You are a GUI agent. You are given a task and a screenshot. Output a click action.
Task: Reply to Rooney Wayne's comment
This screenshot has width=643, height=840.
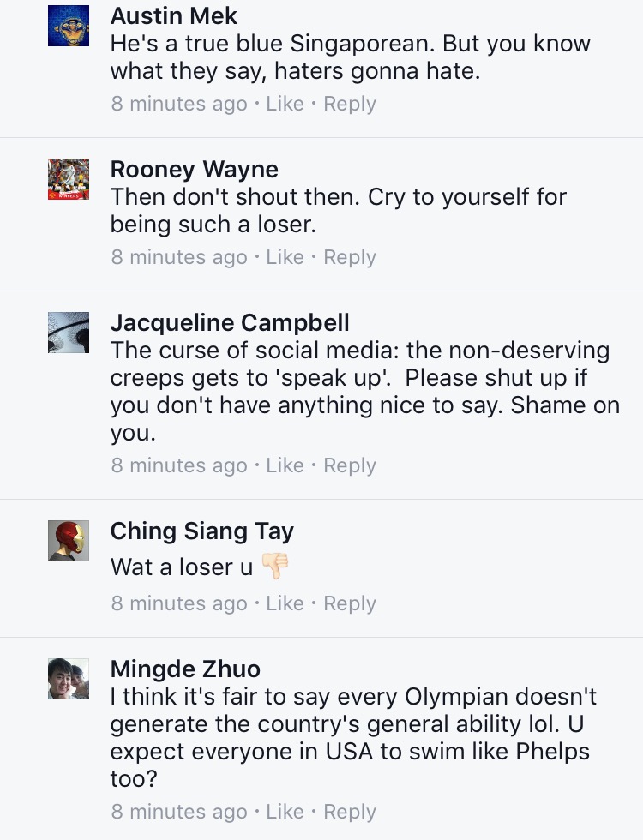coord(350,257)
